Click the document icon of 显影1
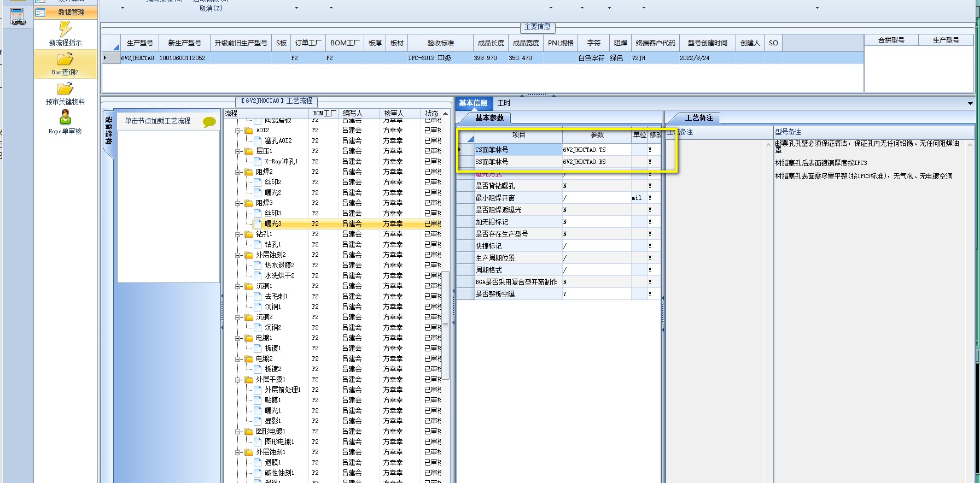The image size is (980, 483). coord(258,421)
